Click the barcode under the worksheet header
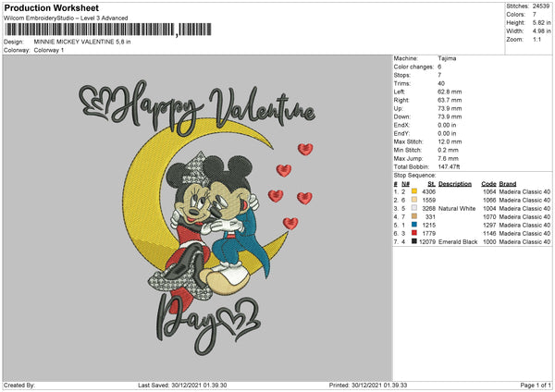The image size is (555, 392). coord(108,30)
